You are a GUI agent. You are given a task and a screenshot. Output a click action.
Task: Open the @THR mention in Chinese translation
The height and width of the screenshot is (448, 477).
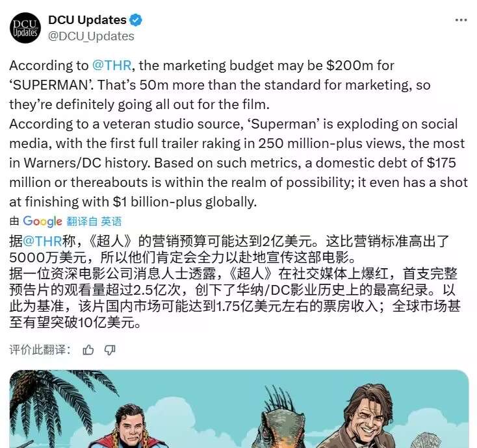click(42, 242)
